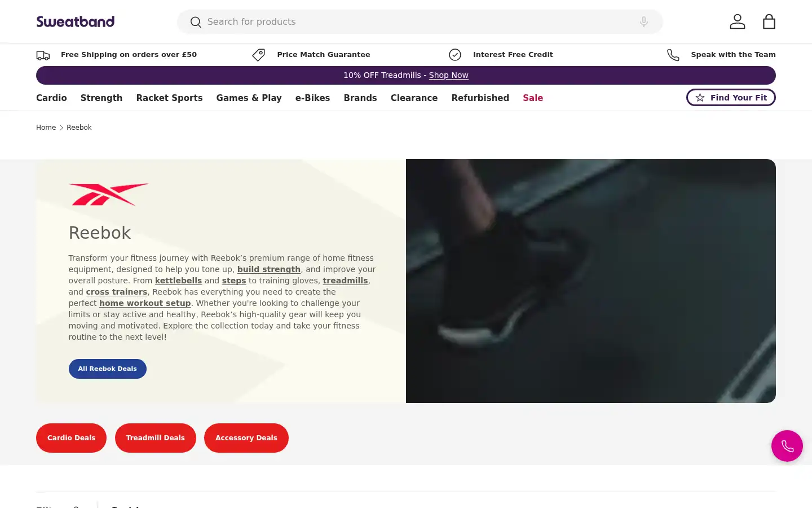Open the Brands menu
The height and width of the screenshot is (508, 812).
coord(360,98)
